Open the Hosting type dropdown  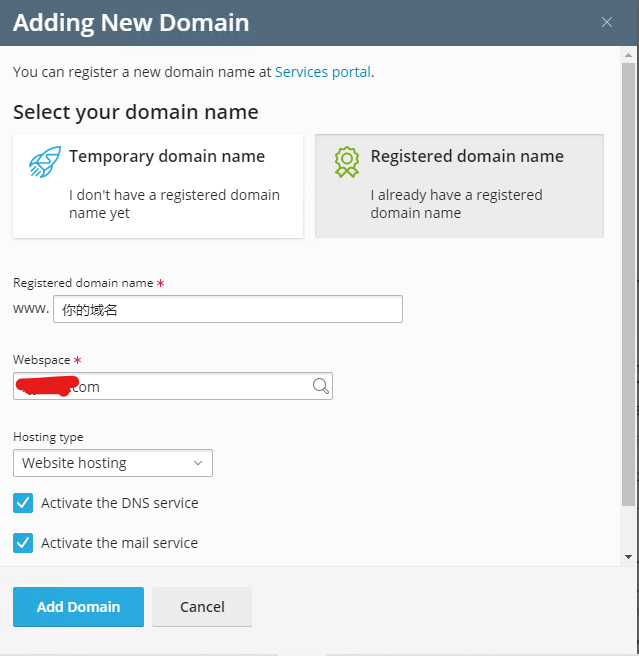click(x=112, y=463)
